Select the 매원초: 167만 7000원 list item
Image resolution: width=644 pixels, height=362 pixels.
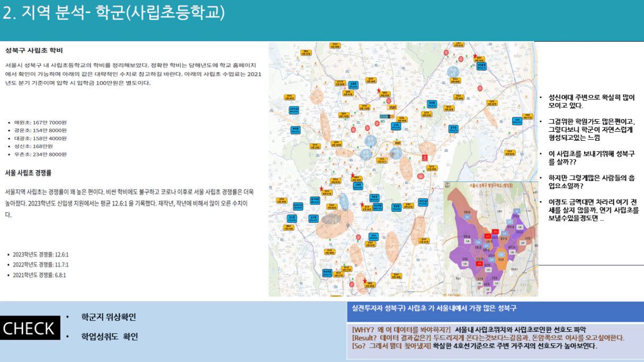[x=40, y=122]
